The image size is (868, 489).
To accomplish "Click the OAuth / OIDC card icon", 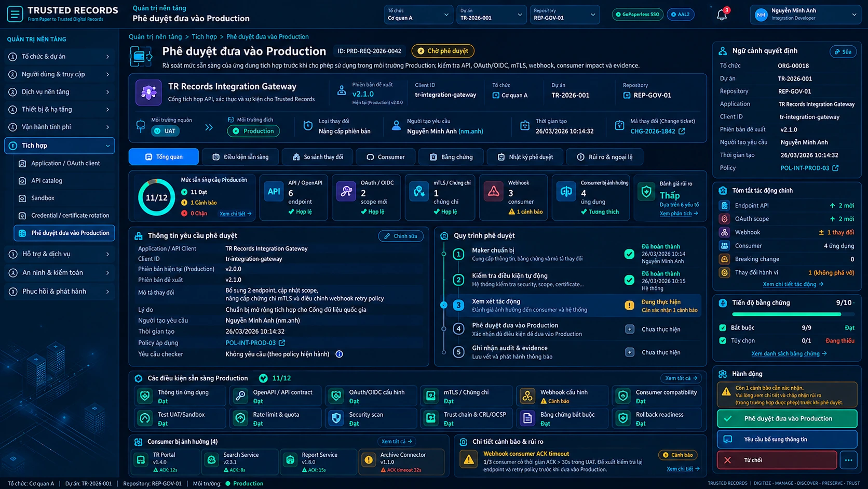I will [346, 192].
